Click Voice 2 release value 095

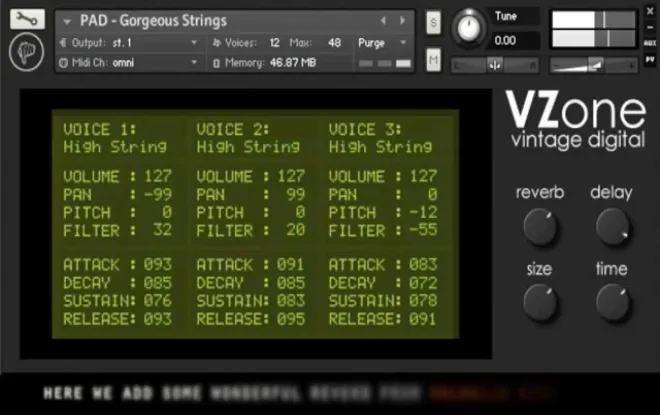pyautogui.click(x=290, y=319)
